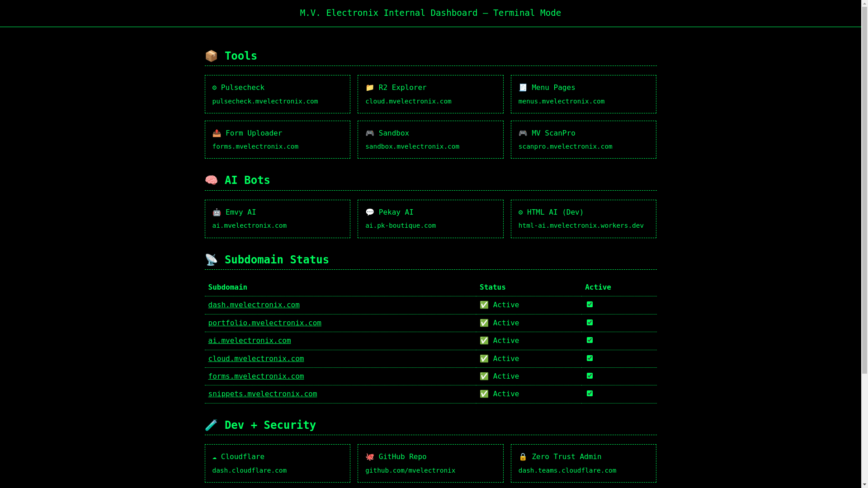Click the robot icon on Emvy AI card
The image size is (868, 488).
tap(217, 212)
